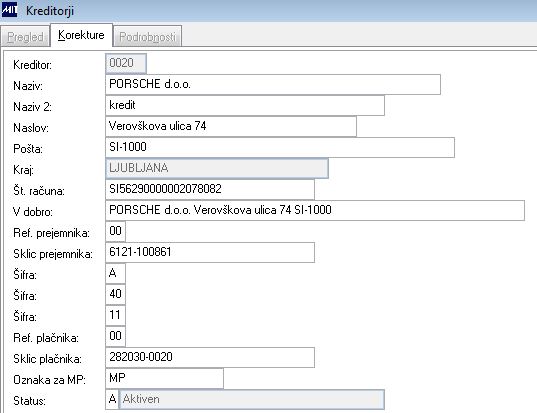Focus the Ref. plačnika field with 00
The height and width of the screenshot is (413, 537).
pyautogui.click(x=115, y=336)
